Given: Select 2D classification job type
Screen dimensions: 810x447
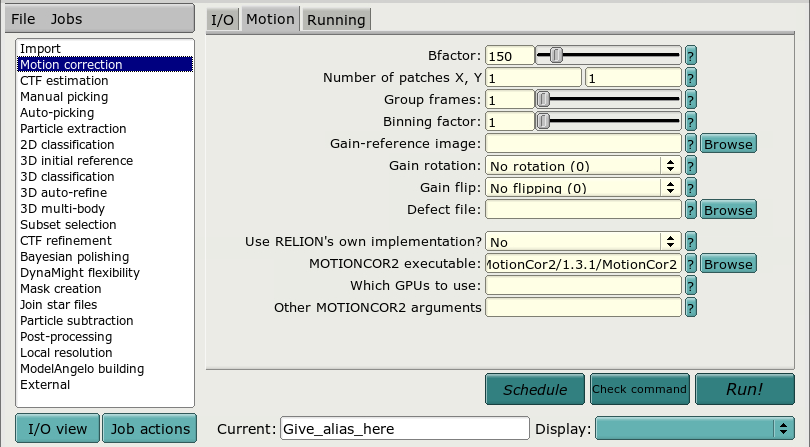Looking at the screenshot, I should 105,145.
